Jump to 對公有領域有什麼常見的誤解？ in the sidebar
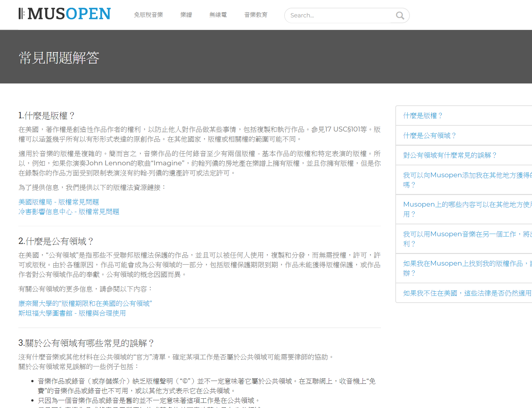 tap(464, 155)
